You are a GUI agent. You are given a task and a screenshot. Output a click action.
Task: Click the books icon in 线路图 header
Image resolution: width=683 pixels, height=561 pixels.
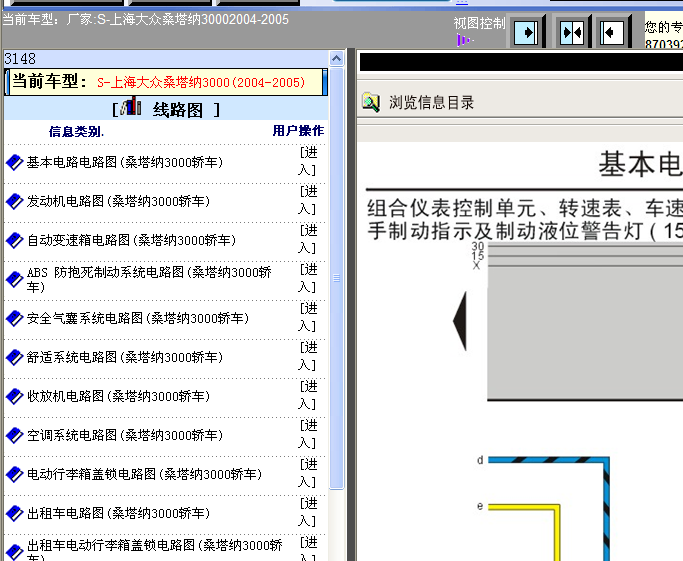pos(131,106)
